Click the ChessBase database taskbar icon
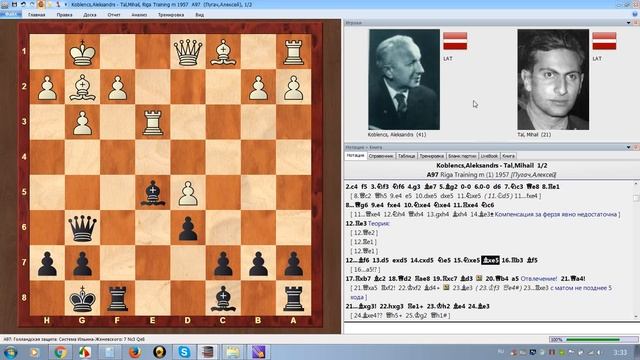Screen dimensions: 640x360 [x=208, y=352]
